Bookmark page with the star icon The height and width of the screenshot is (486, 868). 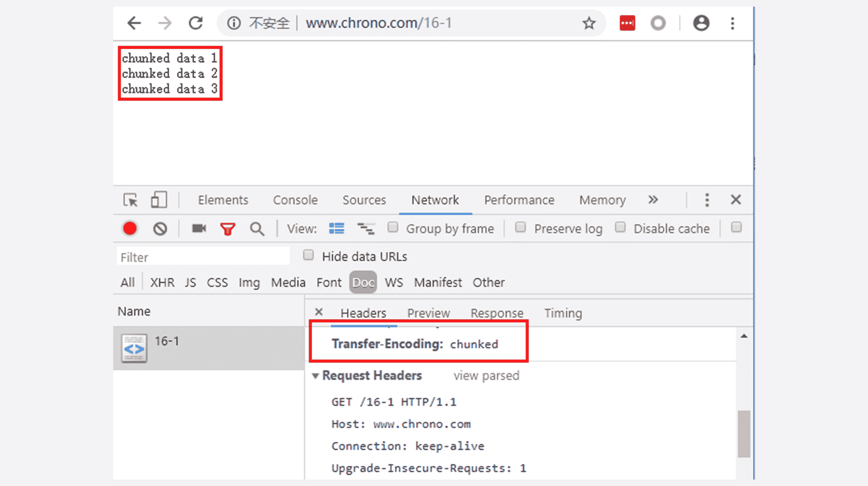pyautogui.click(x=589, y=23)
